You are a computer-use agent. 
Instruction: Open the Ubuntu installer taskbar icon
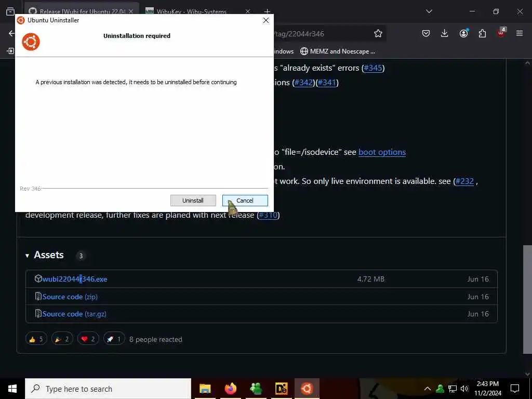307,389
